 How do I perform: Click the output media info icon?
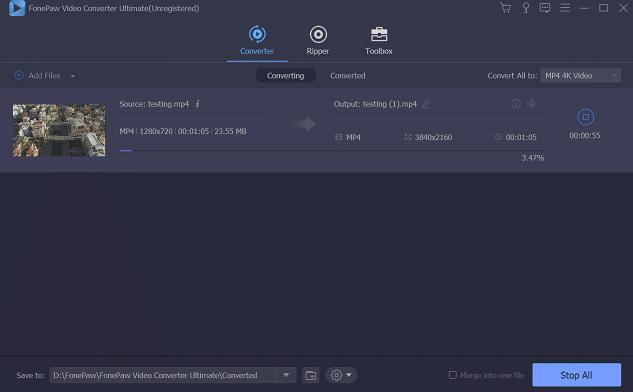516,104
